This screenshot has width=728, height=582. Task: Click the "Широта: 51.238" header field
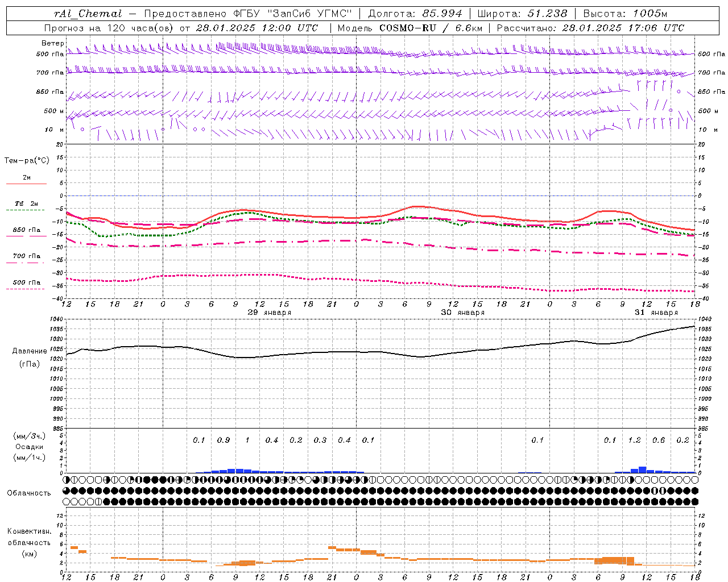tap(522, 14)
